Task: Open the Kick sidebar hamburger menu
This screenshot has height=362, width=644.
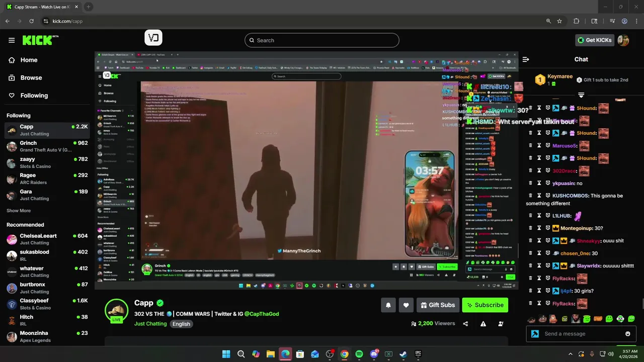Action: [12, 40]
